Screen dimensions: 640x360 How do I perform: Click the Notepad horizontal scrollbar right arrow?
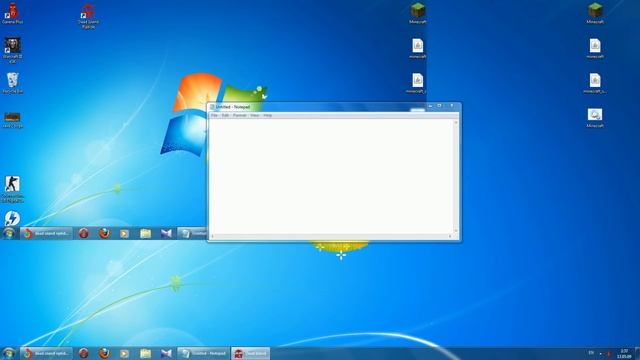[450, 236]
